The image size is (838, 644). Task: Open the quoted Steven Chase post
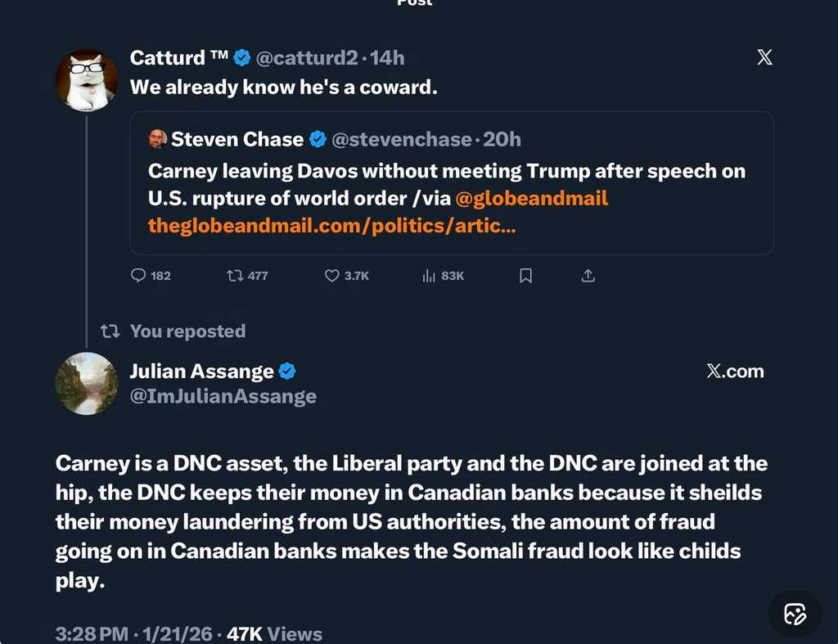pos(452,172)
